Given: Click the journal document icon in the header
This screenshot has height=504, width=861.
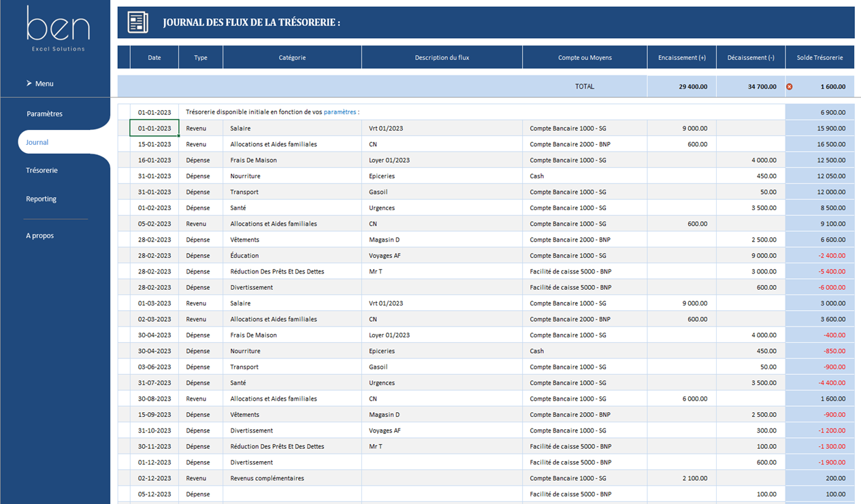Looking at the screenshot, I should click(x=137, y=22).
